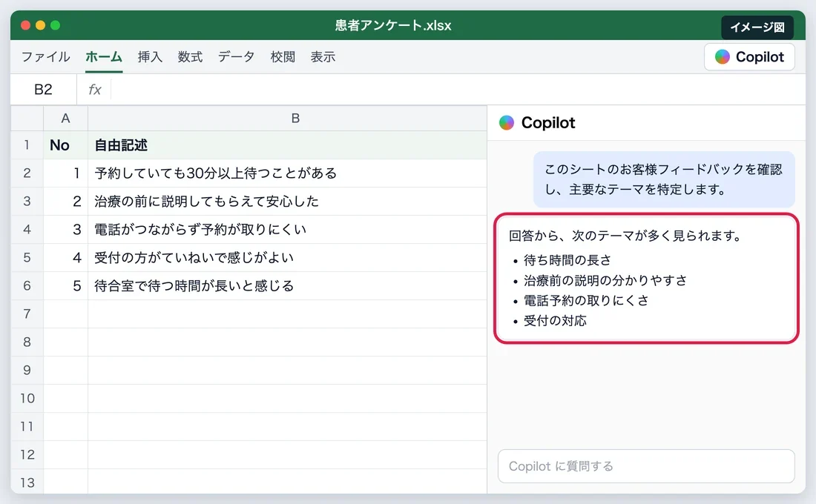Click the 待ち時間の長さ bullet in Copilot response

tap(567, 260)
